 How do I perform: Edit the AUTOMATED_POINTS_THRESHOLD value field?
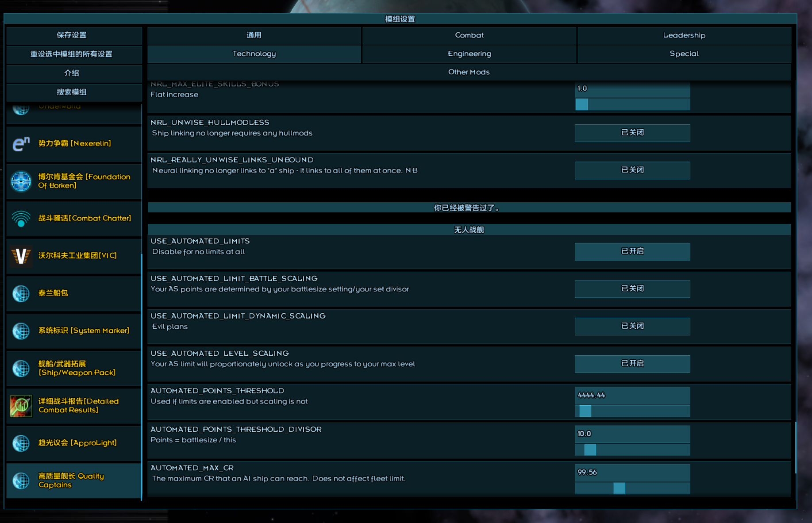point(632,395)
